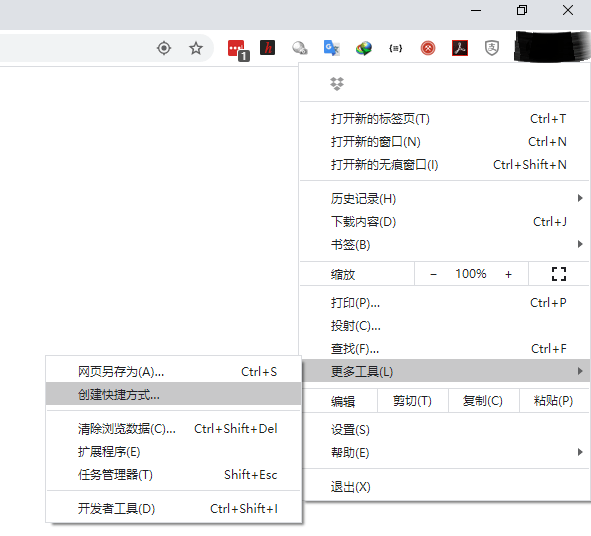Screen dimensions: 591x536
Task: Expand the 书签(B) submenu
Action: coord(444,245)
